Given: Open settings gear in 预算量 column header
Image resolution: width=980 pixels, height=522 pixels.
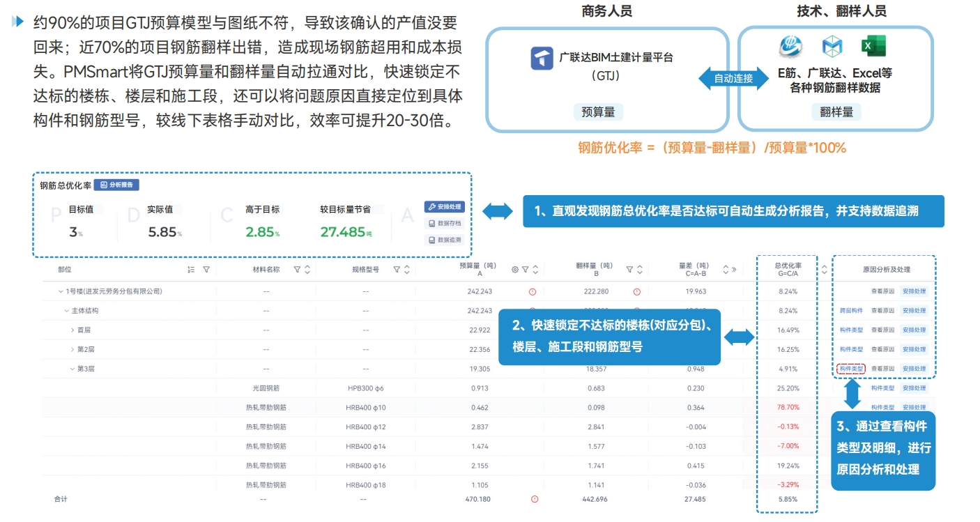Looking at the screenshot, I should pyautogui.click(x=514, y=270).
